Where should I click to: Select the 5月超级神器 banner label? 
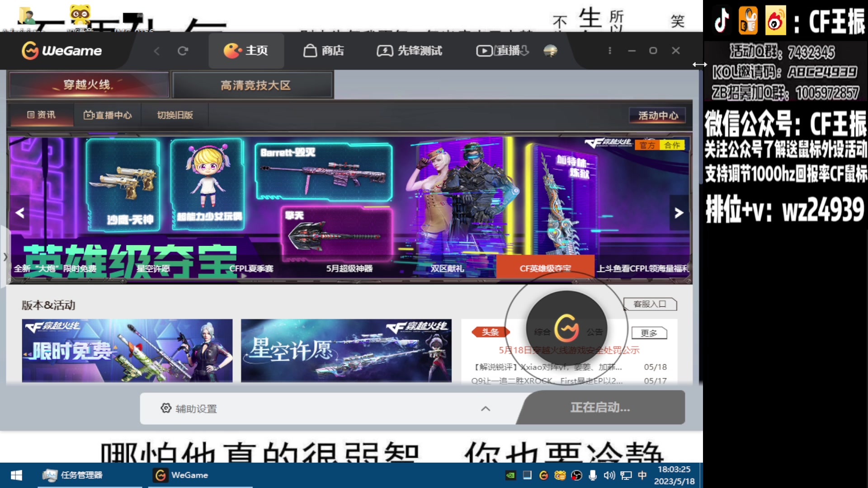pos(349,268)
